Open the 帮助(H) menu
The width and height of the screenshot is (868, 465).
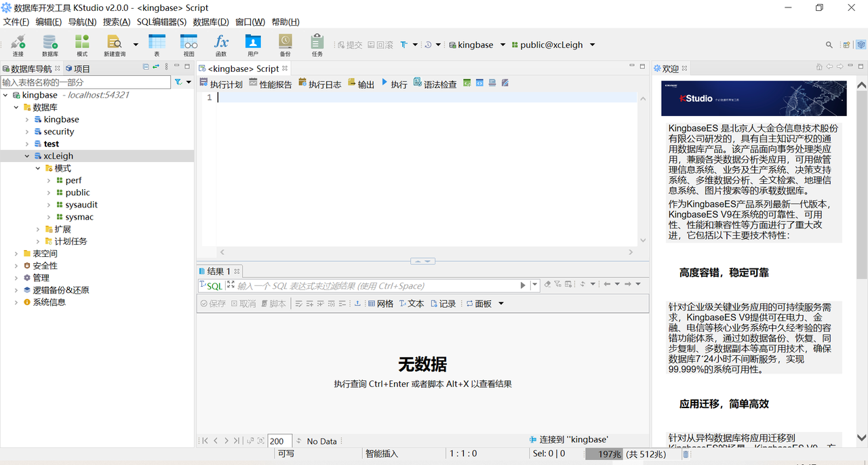pos(285,22)
